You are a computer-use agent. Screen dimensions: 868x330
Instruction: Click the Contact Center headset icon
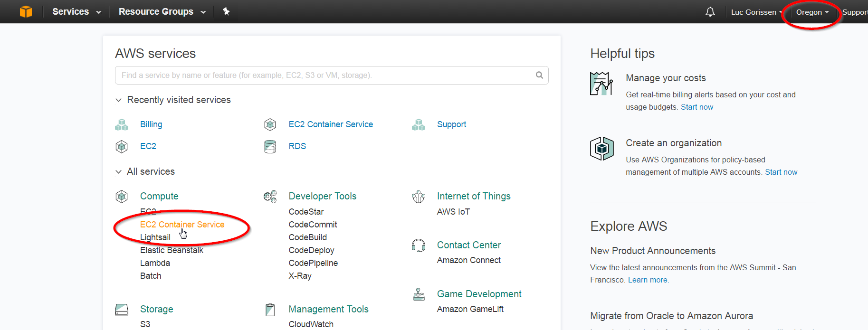pos(419,245)
